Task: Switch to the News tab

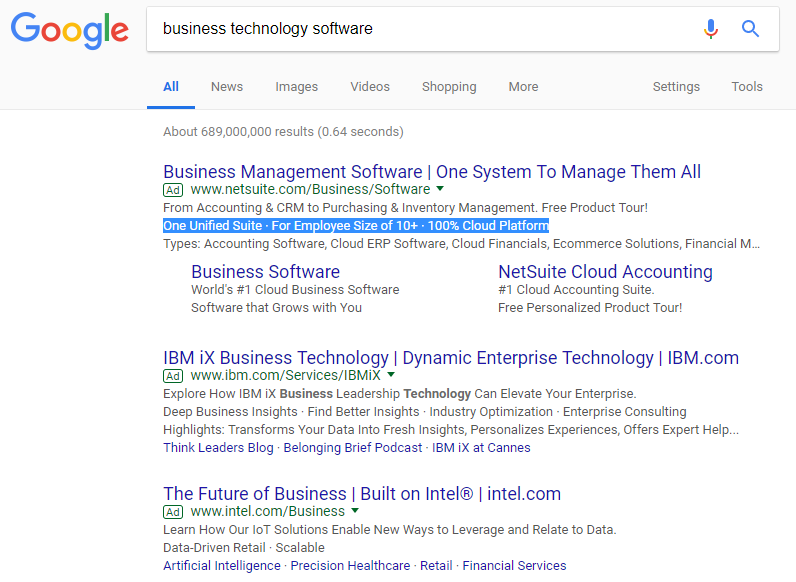Action: click(x=227, y=87)
